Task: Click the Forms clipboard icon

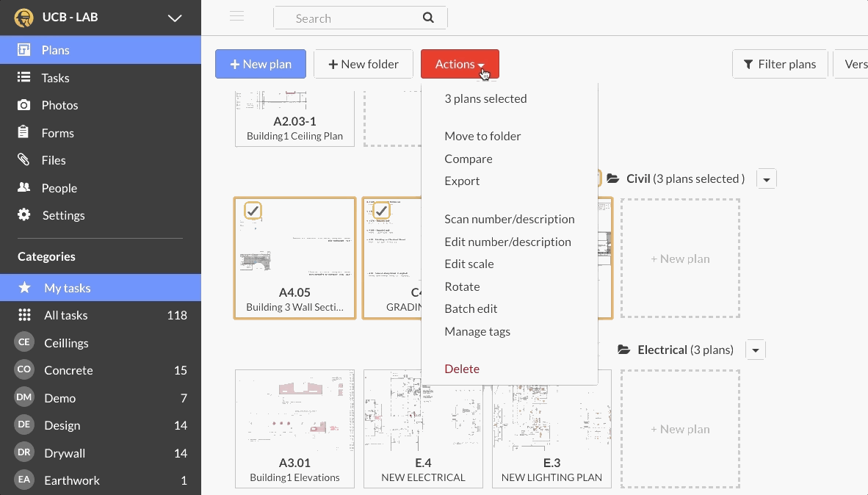Action: pyautogui.click(x=24, y=133)
